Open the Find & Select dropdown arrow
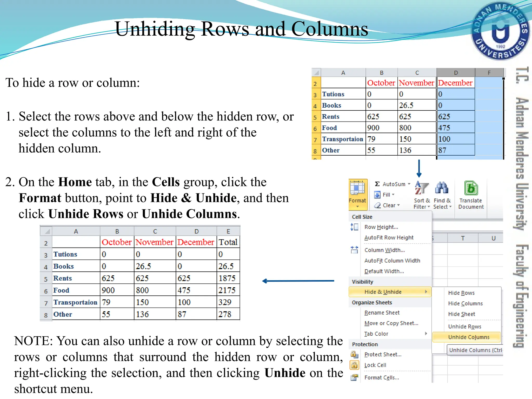Image resolution: width=532 pixels, height=399 pixels. 450,207
